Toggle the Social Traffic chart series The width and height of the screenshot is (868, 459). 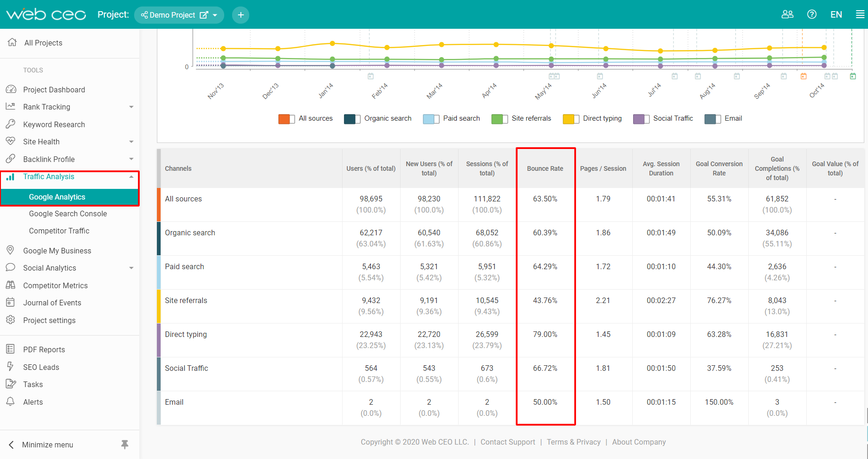(641, 119)
